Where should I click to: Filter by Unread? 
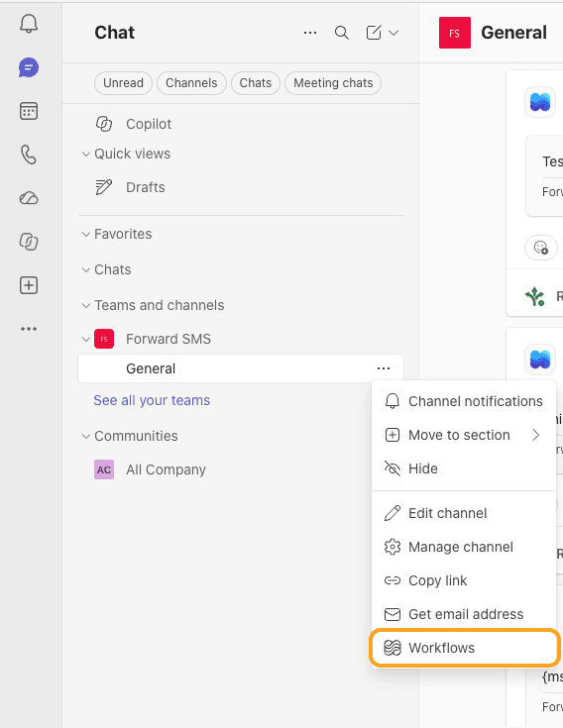pos(123,83)
